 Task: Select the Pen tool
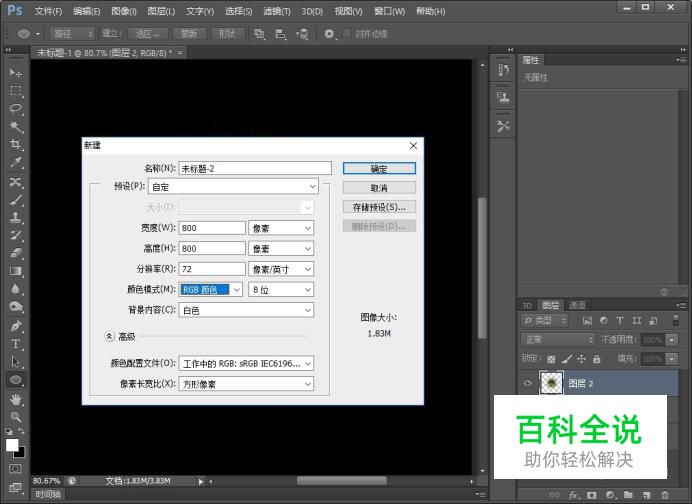pyautogui.click(x=15, y=326)
